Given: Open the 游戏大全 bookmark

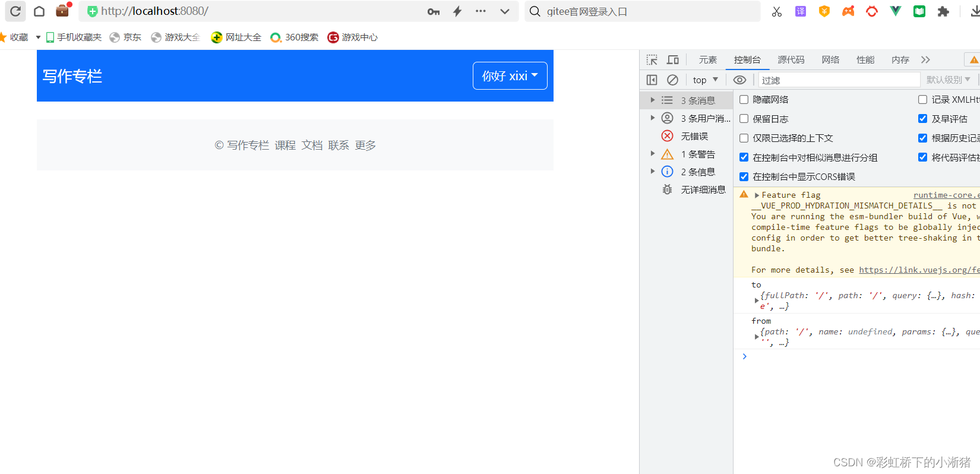Looking at the screenshot, I should (x=175, y=37).
